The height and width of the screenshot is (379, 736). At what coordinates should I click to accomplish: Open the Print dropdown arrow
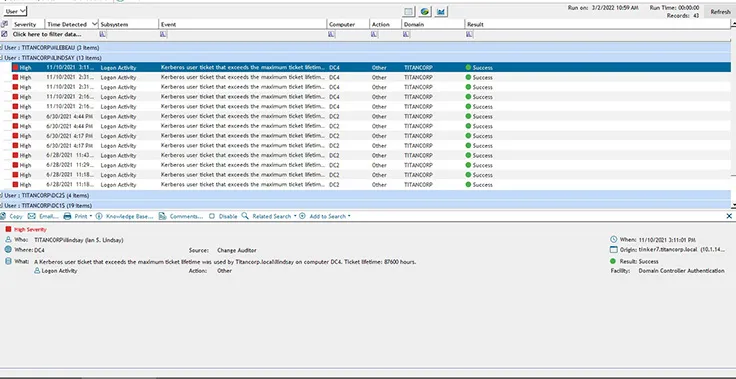(90, 217)
